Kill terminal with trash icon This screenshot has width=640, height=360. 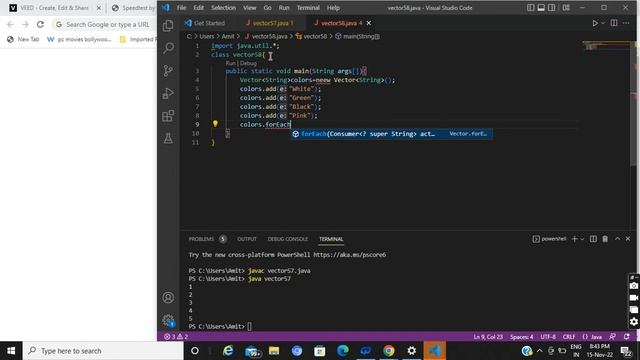tap(605, 239)
